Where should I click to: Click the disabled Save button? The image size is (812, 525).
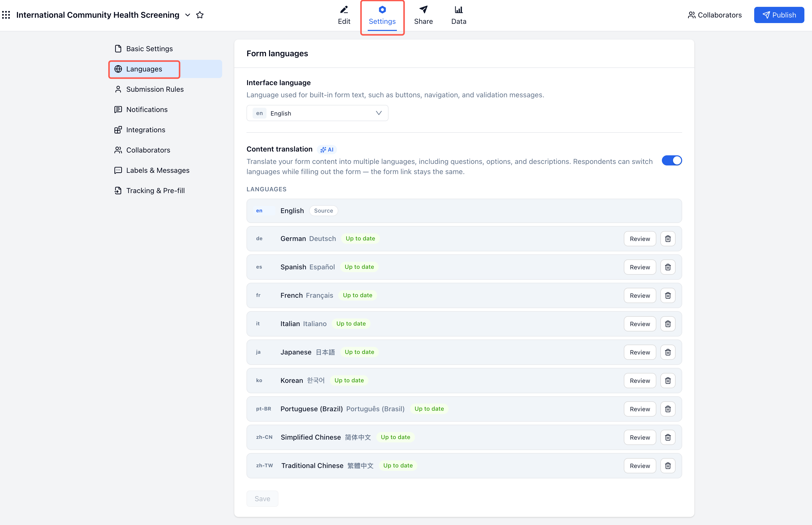(262, 499)
